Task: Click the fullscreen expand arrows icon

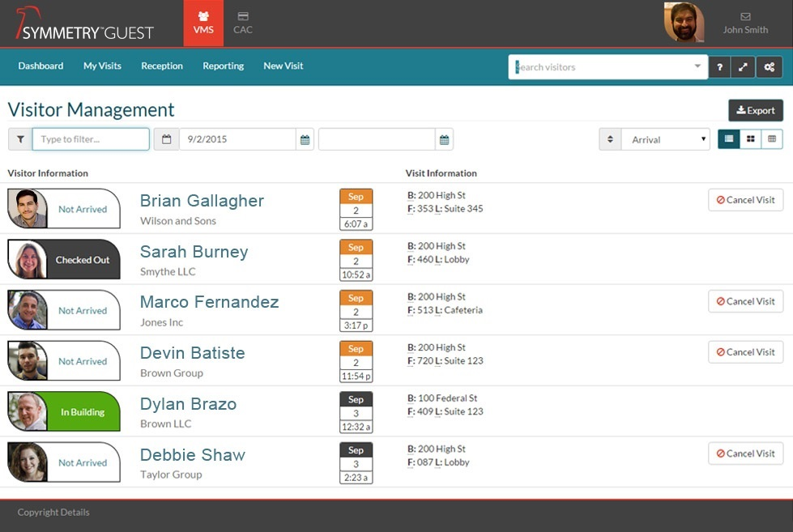Action: coord(743,67)
